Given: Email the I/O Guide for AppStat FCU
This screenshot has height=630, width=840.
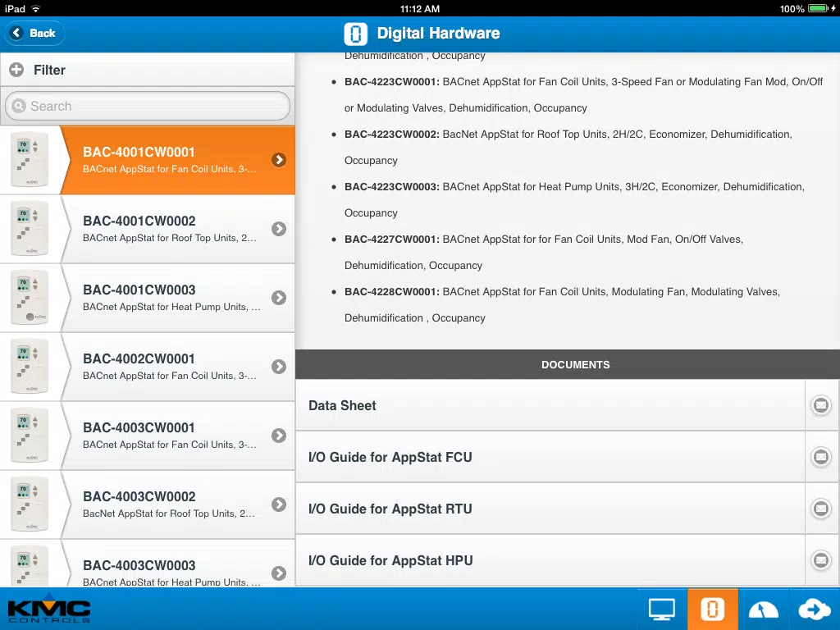Looking at the screenshot, I should (821, 457).
